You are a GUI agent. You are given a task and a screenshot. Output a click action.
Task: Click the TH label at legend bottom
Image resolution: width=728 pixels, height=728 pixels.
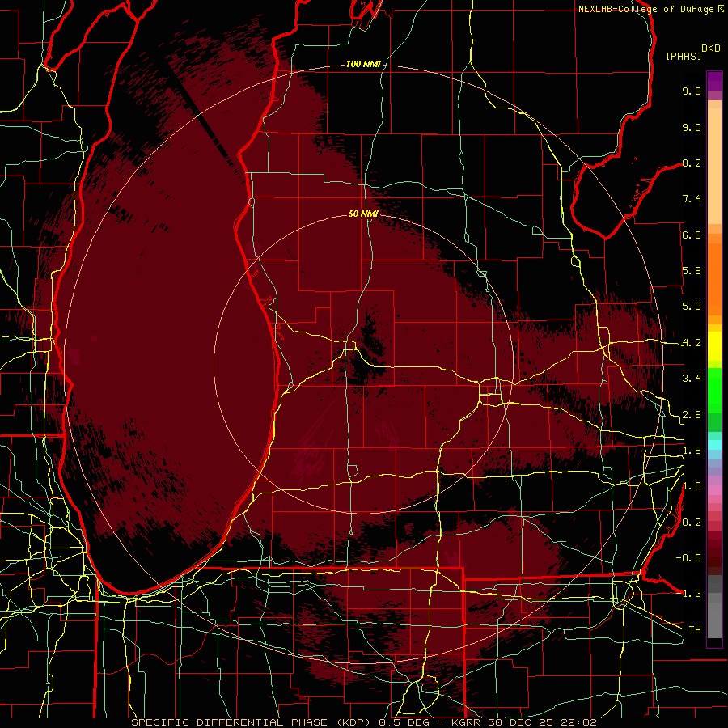click(695, 630)
